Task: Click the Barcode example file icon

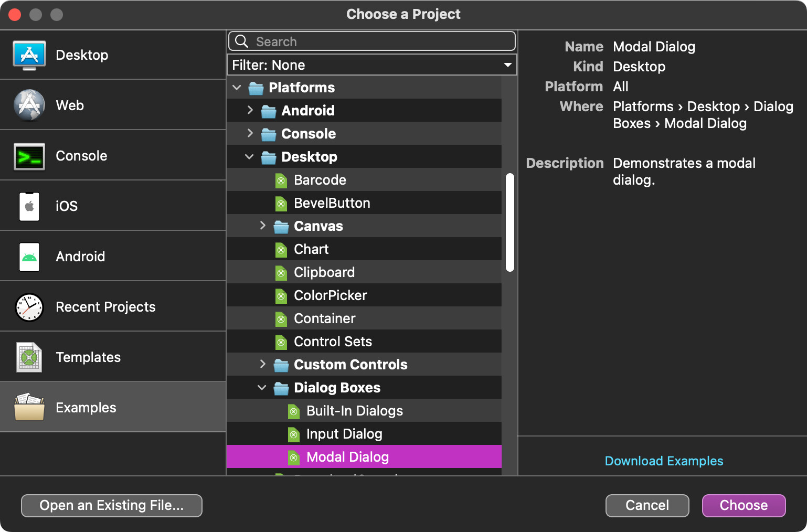Action: [281, 180]
